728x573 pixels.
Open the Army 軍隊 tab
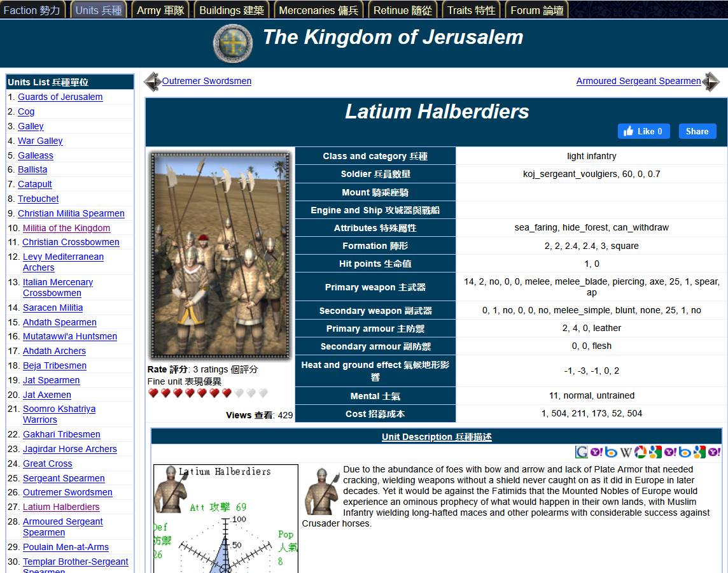tap(160, 10)
